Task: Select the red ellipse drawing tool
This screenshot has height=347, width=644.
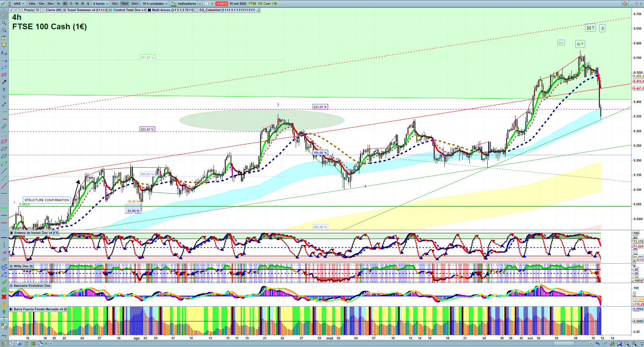Action: (x=4, y=141)
